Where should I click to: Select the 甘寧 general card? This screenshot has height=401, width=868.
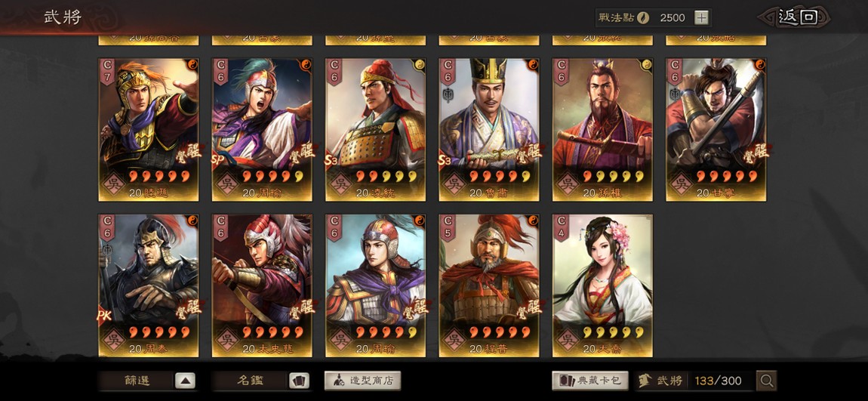pyautogui.click(x=716, y=130)
